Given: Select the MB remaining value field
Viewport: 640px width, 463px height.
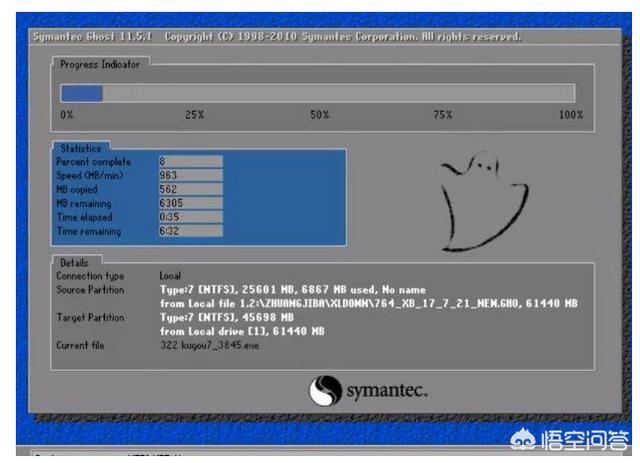Looking at the screenshot, I should (190, 202).
